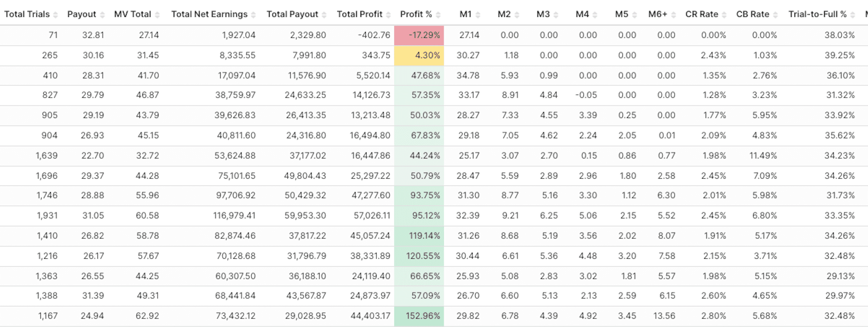Sort by the Total Net Earnings sort icon
The height and width of the screenshot is (327, 868).
253,15
